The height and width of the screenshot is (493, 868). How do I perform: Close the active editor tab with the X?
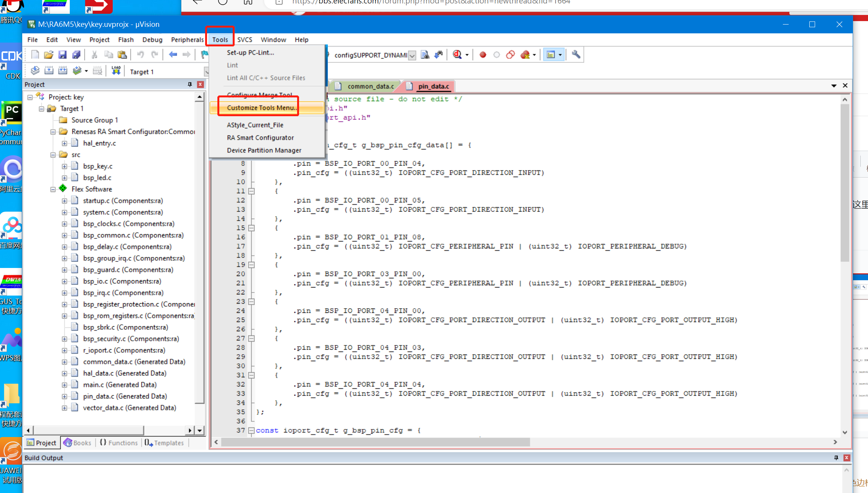pyautogui.click(x=845, y=85)
